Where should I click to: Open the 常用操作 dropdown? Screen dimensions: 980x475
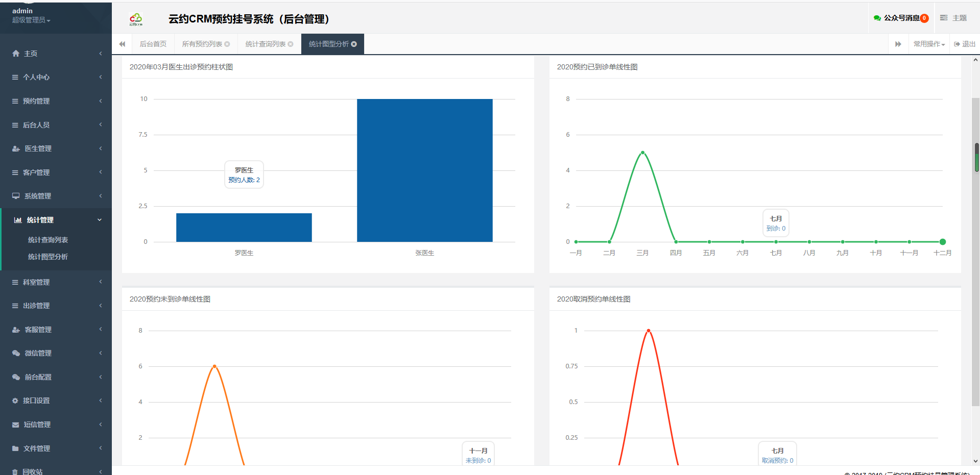click(929, 44)
